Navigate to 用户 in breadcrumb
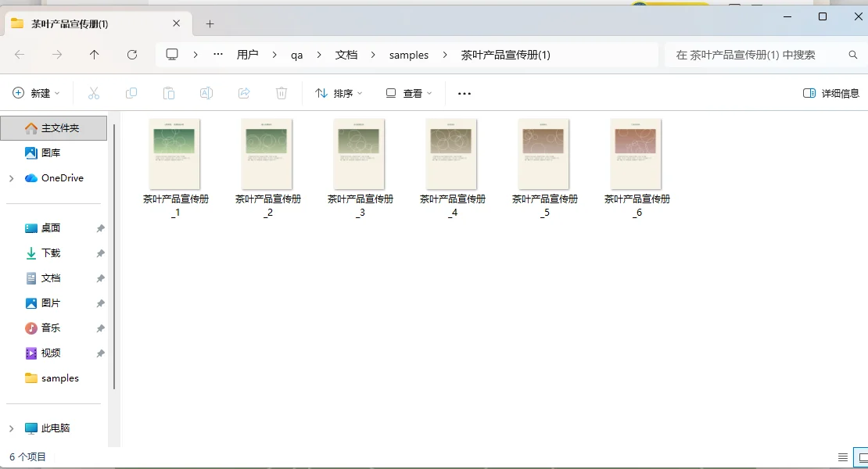Screen dimensions: 868x469 click(247, 55)
